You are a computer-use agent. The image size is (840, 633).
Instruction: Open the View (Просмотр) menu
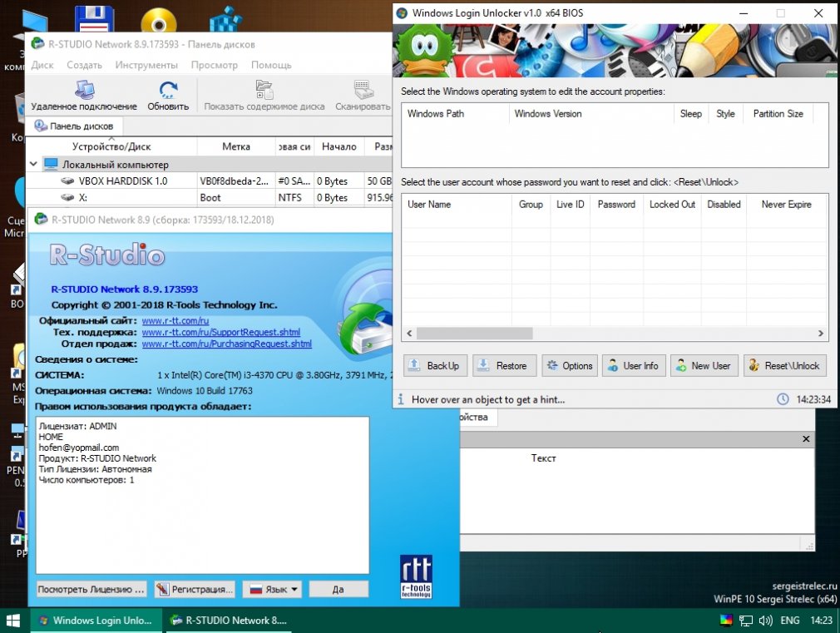pyautogui.click(x=215, y=65)
